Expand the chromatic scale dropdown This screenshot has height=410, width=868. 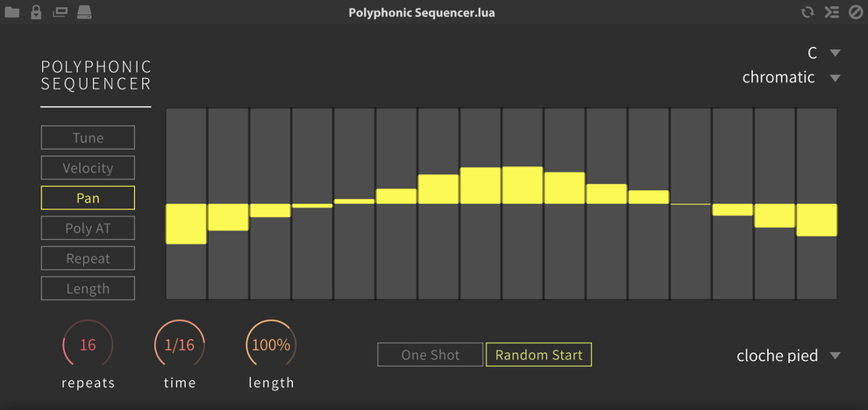tap(792, 77)
